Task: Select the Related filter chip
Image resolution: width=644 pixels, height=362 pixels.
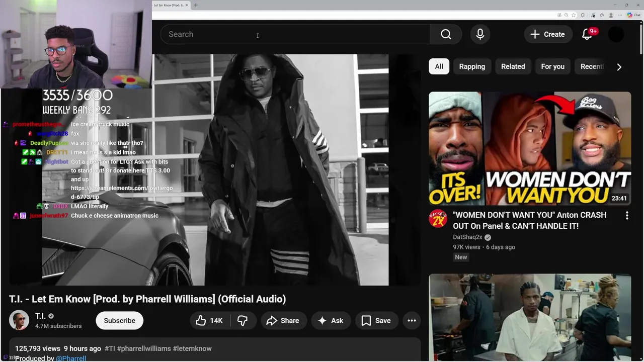Action: pyautogui.click(x=513, y=66)
